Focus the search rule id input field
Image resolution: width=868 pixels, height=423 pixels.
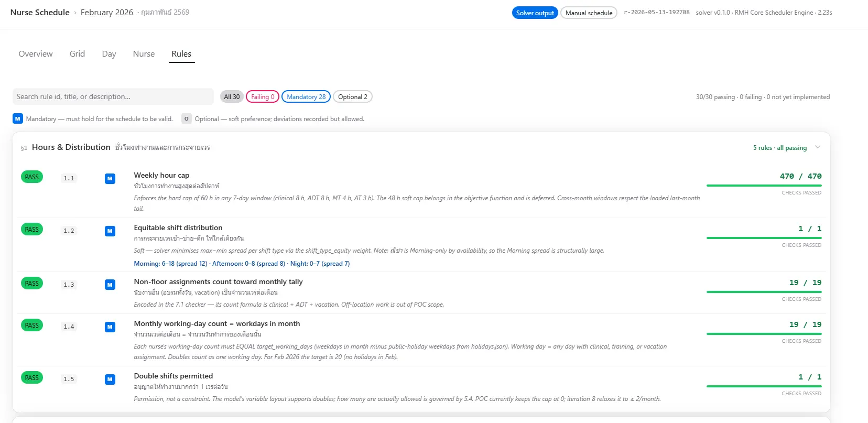[113, 96]
